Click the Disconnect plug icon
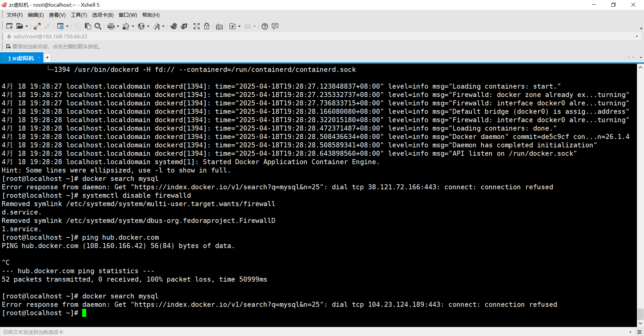 point(48,26)
